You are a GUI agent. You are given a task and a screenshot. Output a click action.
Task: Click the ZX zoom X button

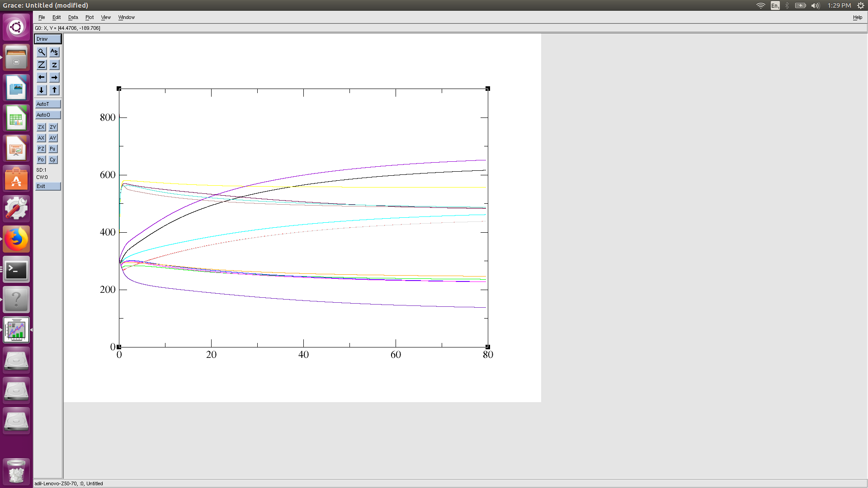[x=41, y=127]
